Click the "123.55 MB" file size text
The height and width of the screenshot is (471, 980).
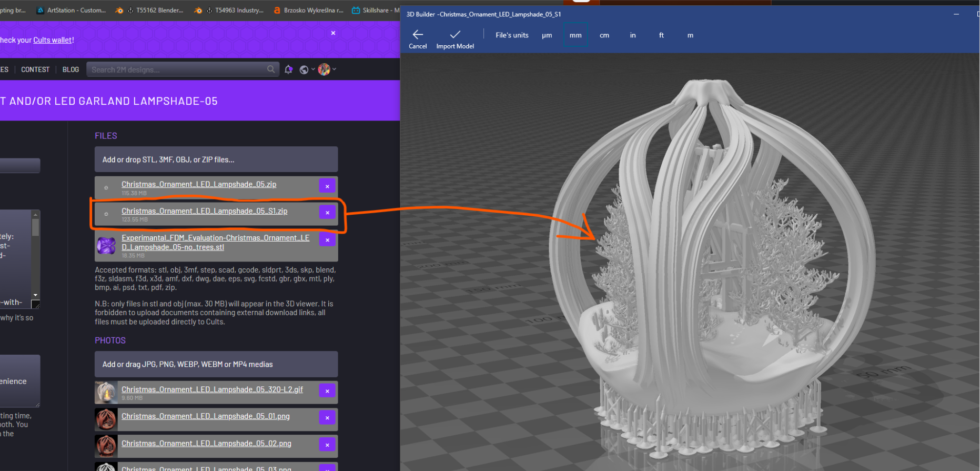135,219
